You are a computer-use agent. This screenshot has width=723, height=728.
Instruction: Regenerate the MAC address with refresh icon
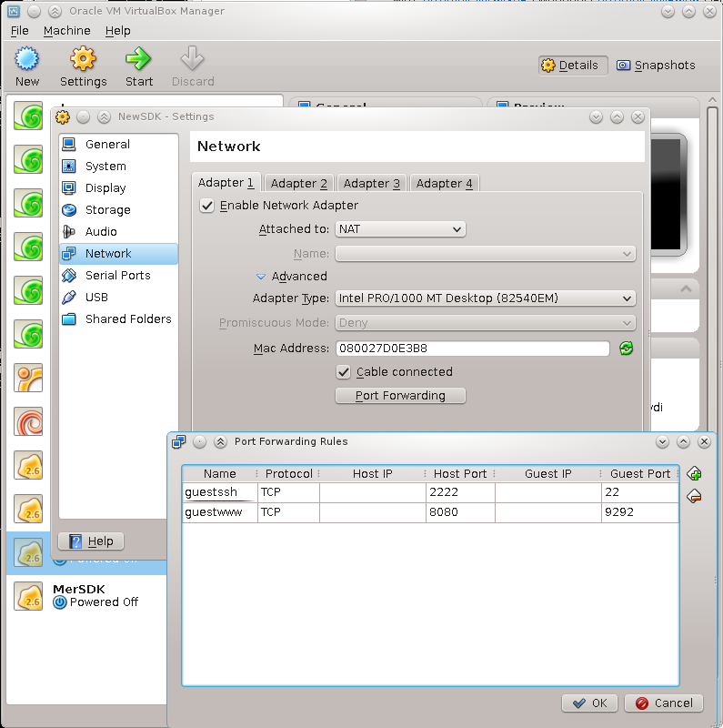tap(626, 349)
